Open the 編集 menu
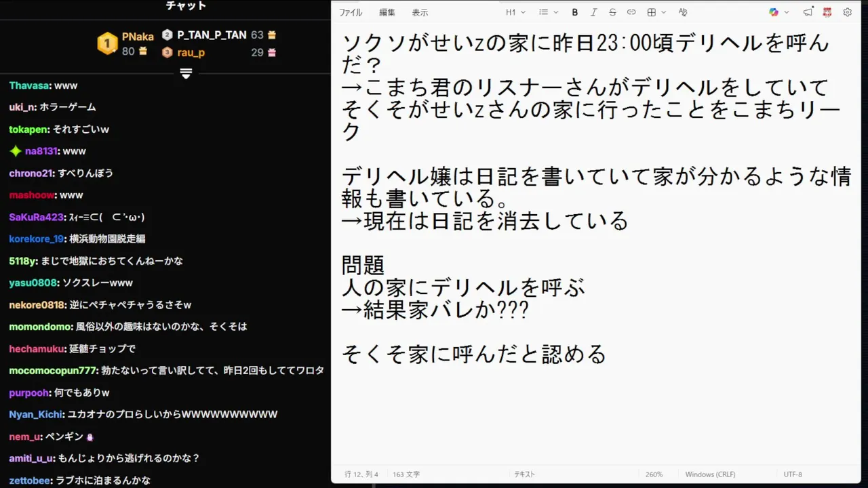Screen dimensions: 868x488 coord(387,12)
